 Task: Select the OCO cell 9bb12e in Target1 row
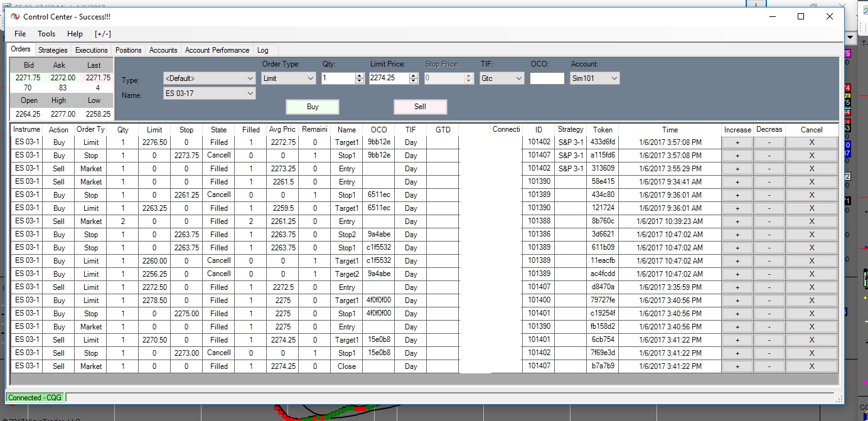tap(378, 142)
